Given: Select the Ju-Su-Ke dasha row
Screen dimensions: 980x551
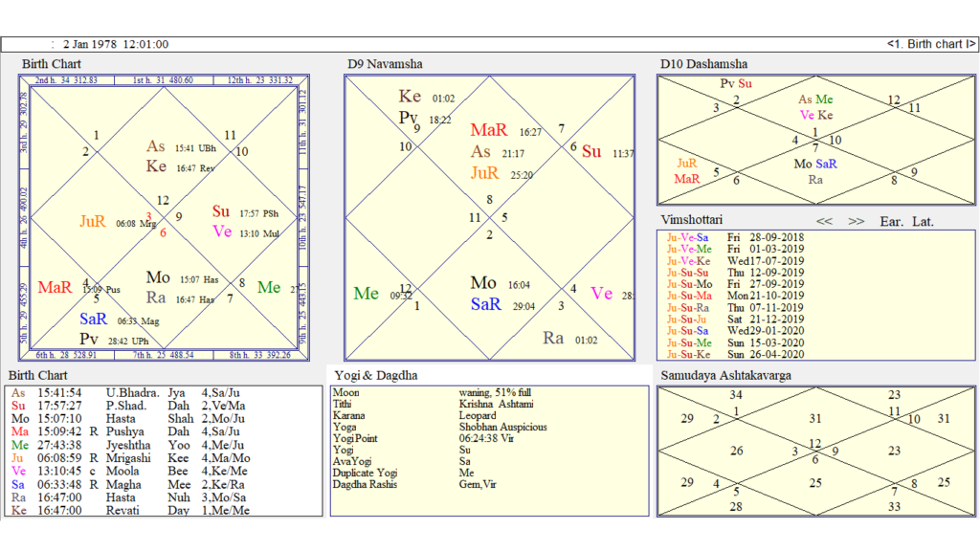Looking at the screenshot, I should (x=735, y=354).
